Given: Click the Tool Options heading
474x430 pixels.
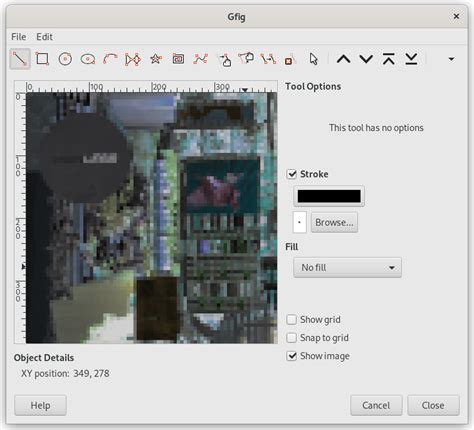Looking at the screenshot, I should [x=313, y=87].
